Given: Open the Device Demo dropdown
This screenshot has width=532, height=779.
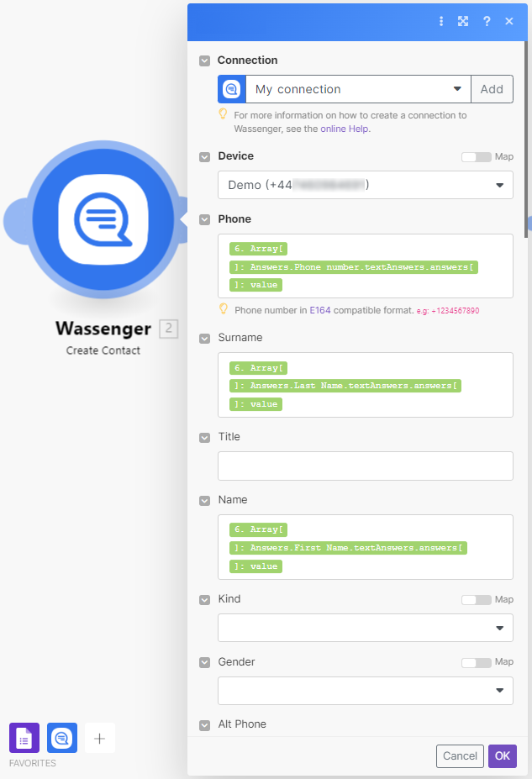Looking at the screenshot, I should tap(366, 186).
